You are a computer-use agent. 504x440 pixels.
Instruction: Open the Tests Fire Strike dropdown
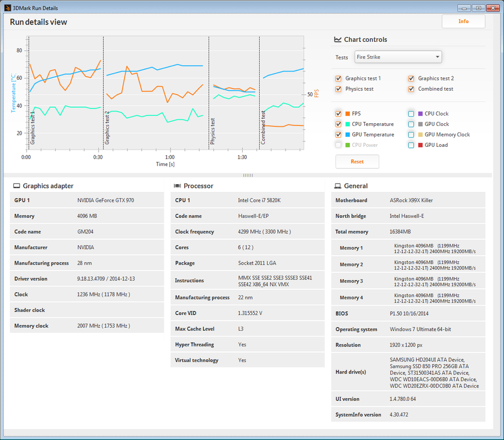[x=398, y=57]
